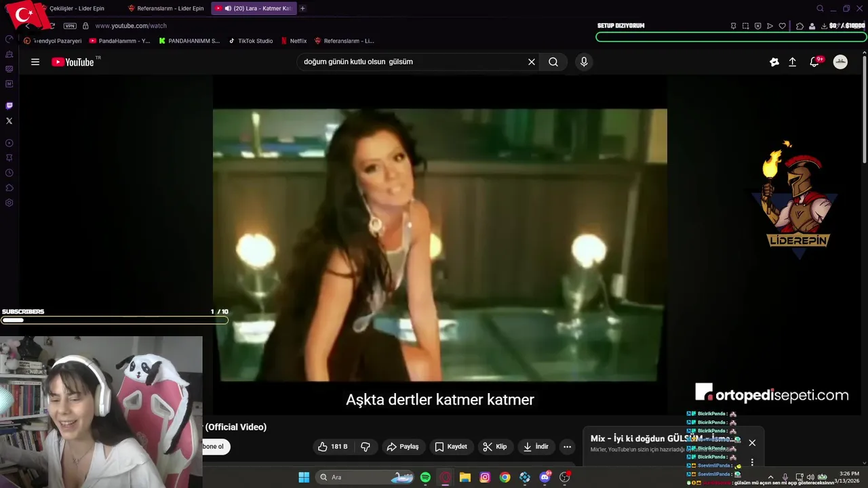Open browser extensions puzzle icon
868x488 pixels.
coord(800,26)
